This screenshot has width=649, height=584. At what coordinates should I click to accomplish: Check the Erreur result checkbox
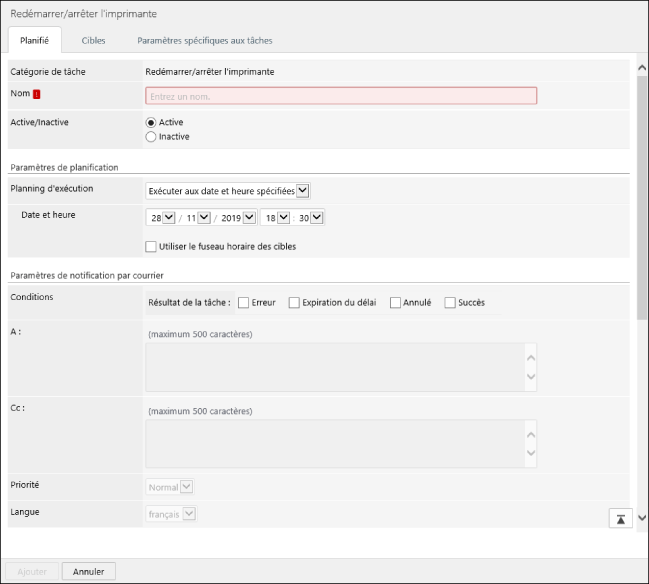click(x=244, y=303)
